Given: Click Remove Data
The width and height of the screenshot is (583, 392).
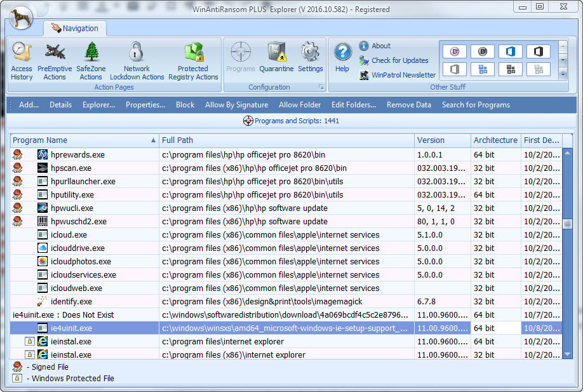Looking at the screenshot, I should tap(408, 105).
